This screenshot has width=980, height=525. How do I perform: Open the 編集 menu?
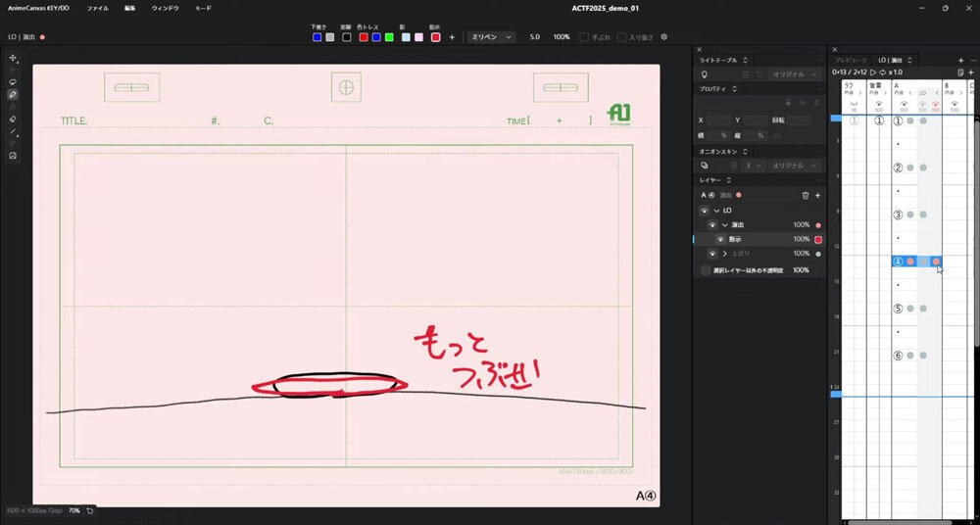pos(130,8)
